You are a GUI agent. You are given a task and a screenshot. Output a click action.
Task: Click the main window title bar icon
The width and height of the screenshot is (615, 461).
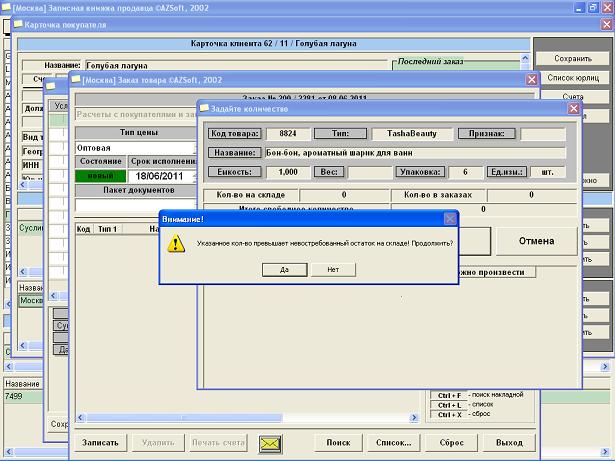(6, 7)
